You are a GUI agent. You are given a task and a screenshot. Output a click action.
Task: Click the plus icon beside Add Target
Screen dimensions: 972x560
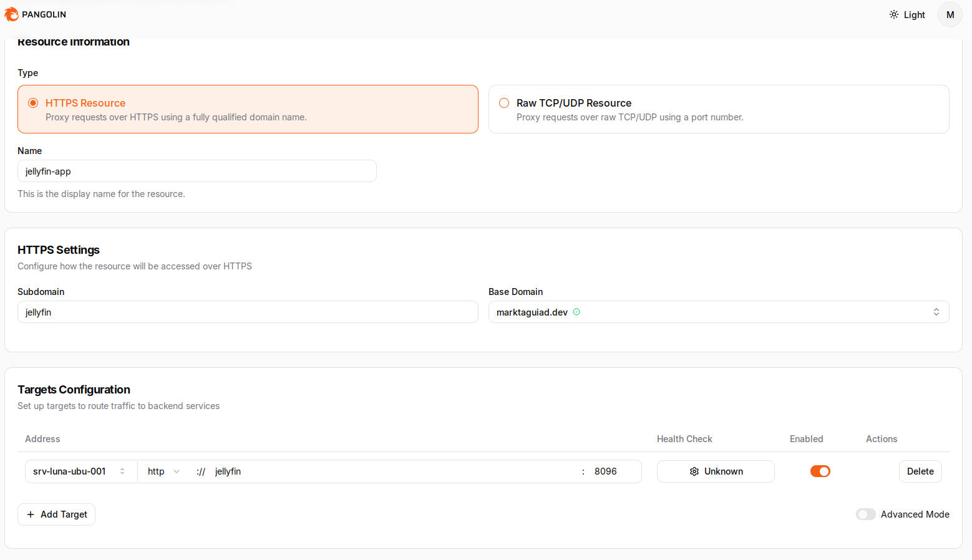click(x=31, y=514)
